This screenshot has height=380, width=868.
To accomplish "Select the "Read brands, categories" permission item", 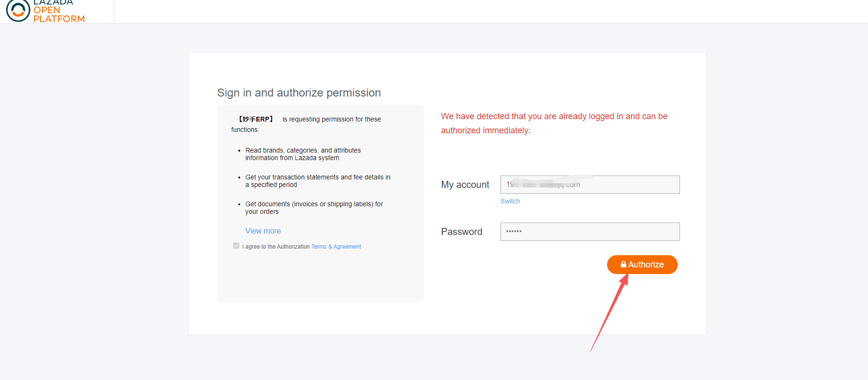I will [x=303, y=154].
